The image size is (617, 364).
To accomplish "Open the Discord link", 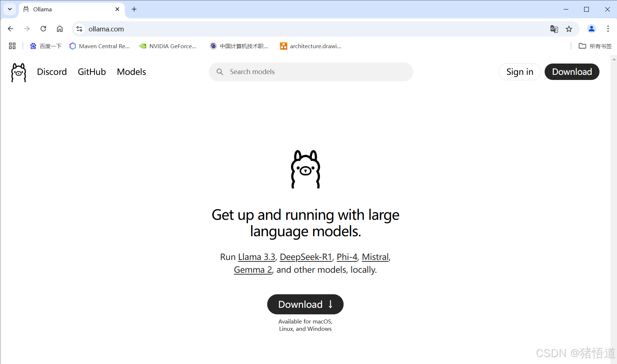I will point(52,72).
